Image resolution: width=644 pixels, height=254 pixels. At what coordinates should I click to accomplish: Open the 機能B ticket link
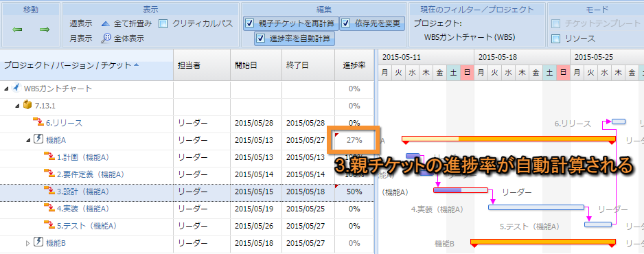click(x=56, y=243)
